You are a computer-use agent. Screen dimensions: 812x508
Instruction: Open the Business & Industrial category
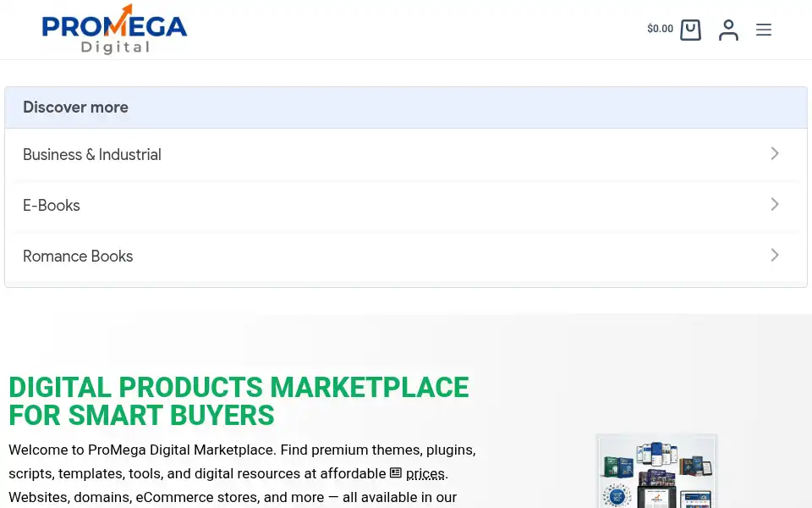(406, 154)
